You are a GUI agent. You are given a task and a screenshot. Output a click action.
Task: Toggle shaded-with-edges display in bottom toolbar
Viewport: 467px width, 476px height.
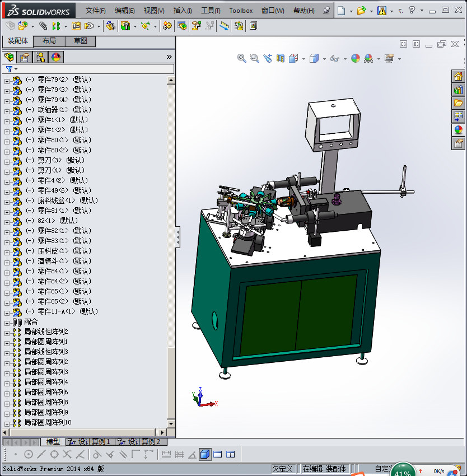(x=205, y=455)
